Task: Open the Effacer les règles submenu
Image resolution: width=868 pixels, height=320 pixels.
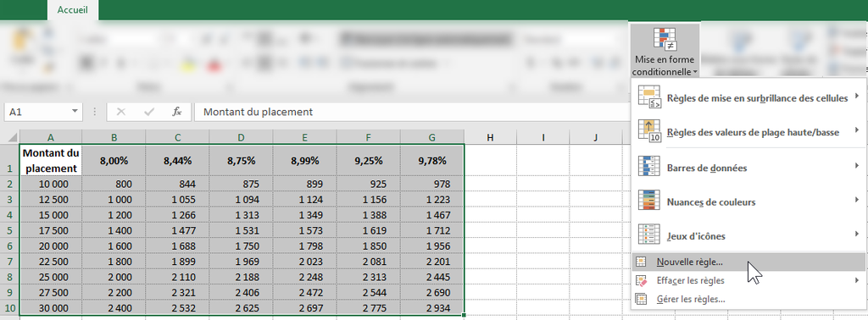Action: point(748,281)
